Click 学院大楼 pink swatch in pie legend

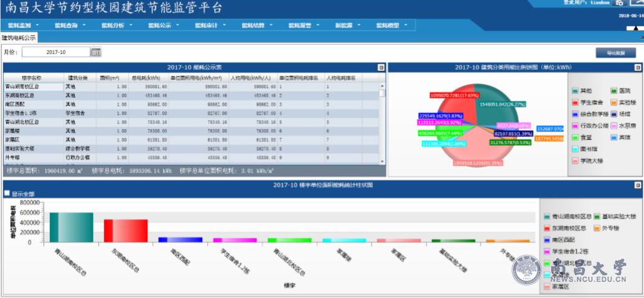pyautogui.click(x=576, y=161)
